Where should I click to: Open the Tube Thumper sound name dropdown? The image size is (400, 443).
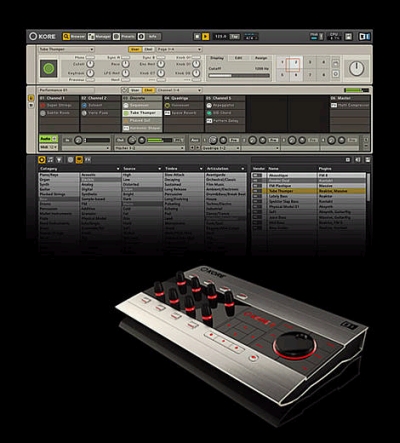(x=66, y=49)
